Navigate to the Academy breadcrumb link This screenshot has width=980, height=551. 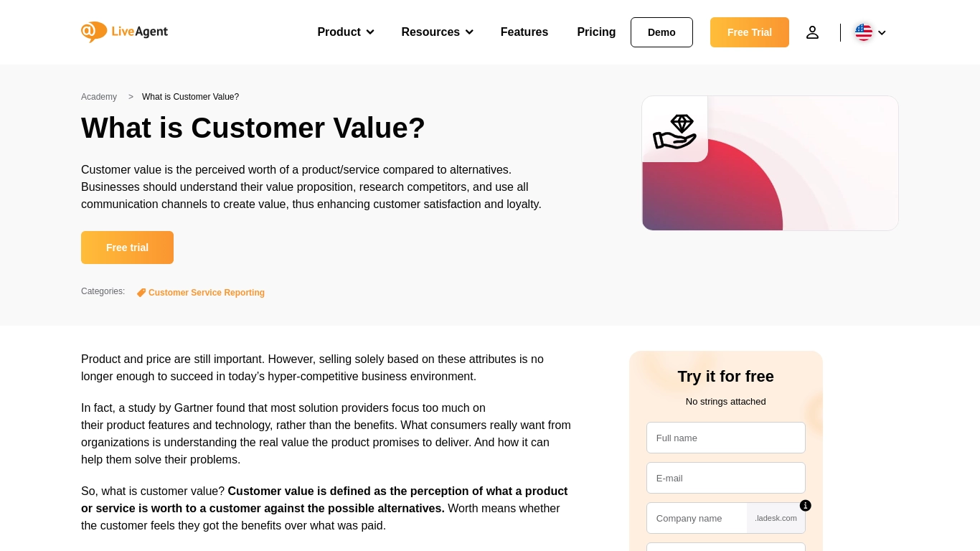(x=99, y=97)
